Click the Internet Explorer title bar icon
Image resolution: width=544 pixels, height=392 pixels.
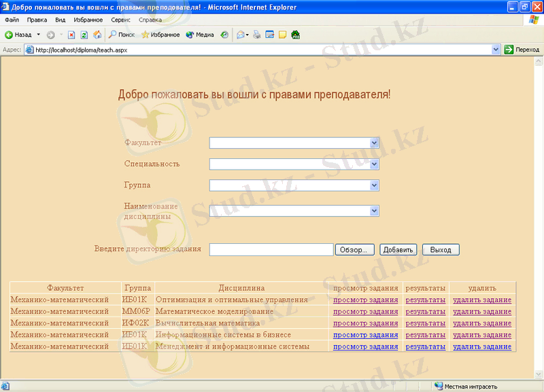pos(5,7)
